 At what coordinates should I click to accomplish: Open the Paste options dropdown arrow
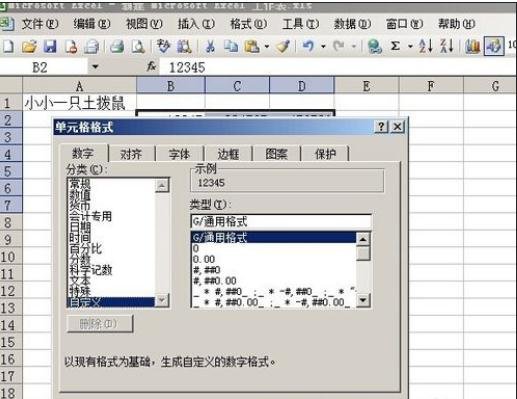pyautogui.click(x=267, y=46)
